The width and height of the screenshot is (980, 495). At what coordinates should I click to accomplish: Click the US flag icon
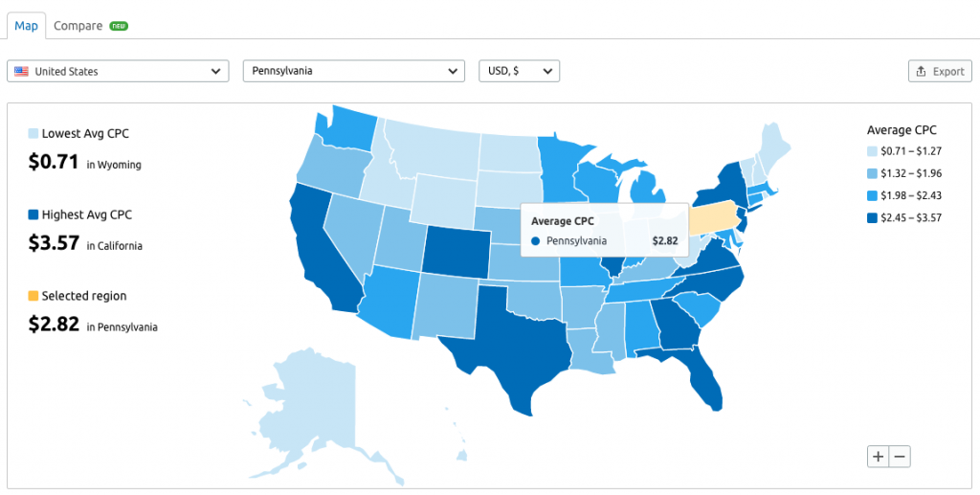tap(21, 71)
